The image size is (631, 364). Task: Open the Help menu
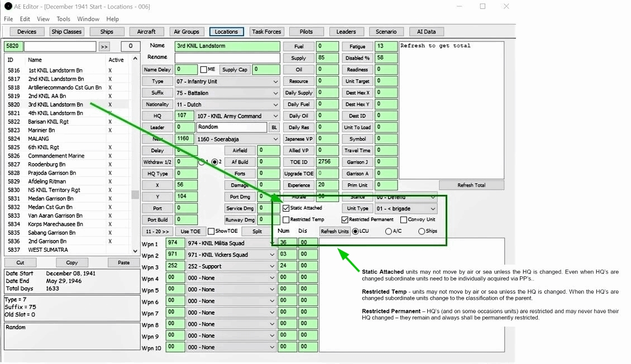(x=113, y=19)
